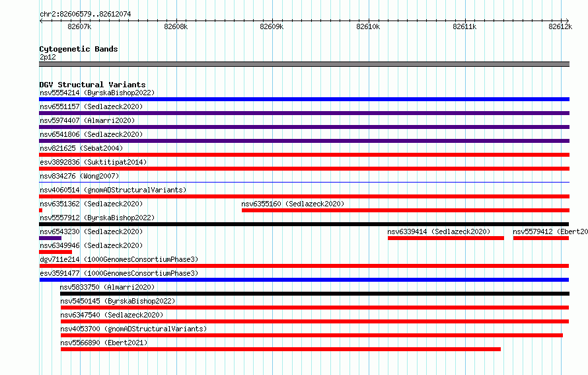
Task: Click the 82610k ruler label
Action: (x=368, y=26)
